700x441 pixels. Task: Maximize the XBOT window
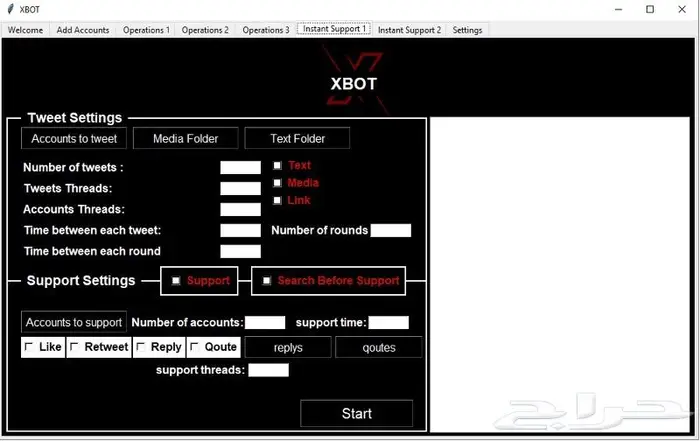(650, 9)
